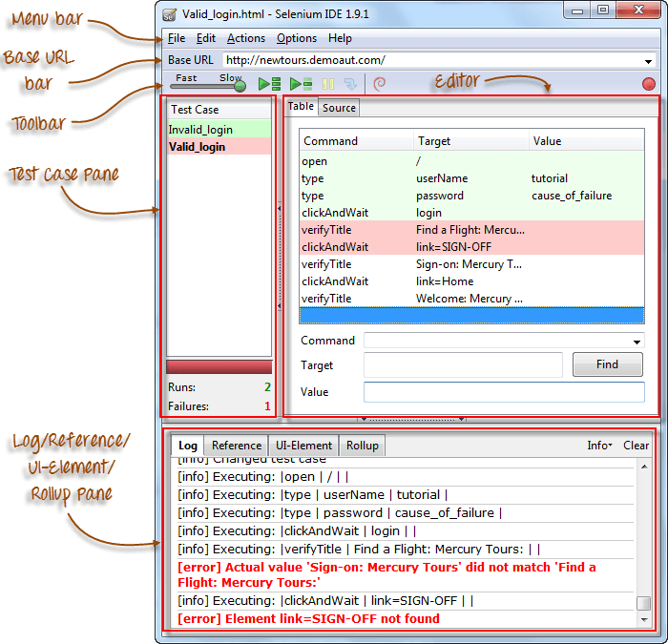Click Play entire test suite icon
Viewport: 668px width, 644px height.
(x=269, y=84)
